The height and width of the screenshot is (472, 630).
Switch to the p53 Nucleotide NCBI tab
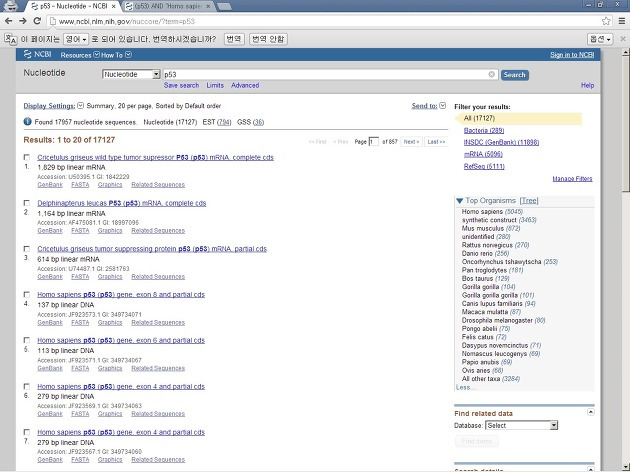[74, 6]
